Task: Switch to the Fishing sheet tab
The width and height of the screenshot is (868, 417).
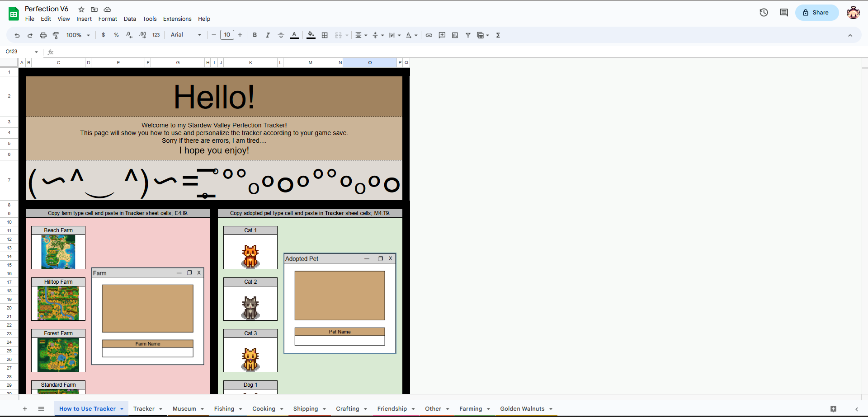Action: (224, 409)
